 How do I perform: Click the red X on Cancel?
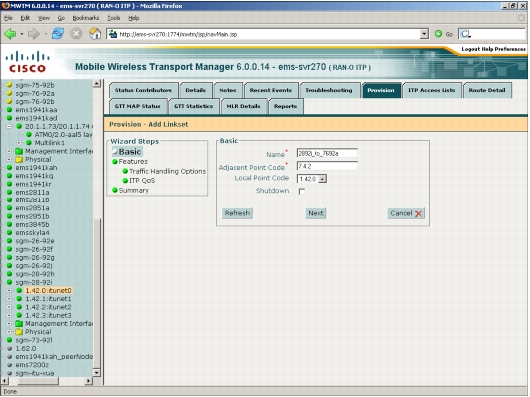pos(418,214)
